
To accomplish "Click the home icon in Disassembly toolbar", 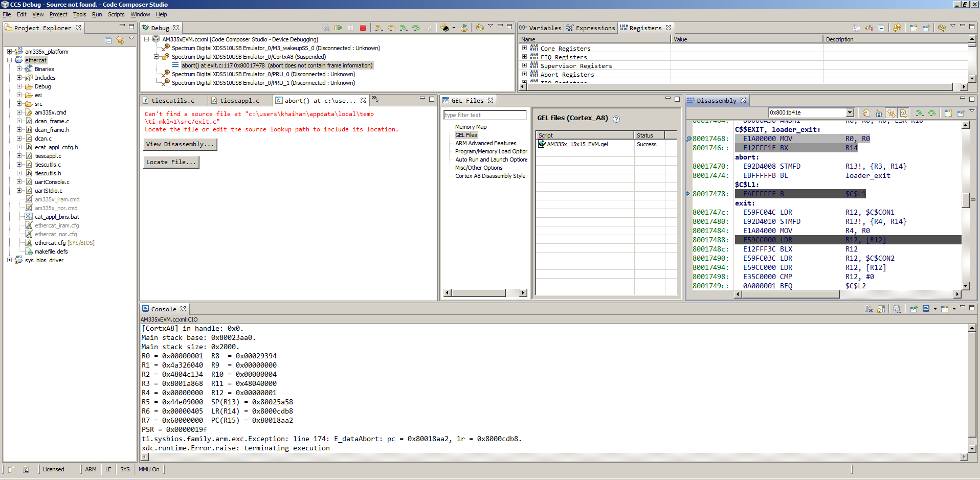I will coord(879,113).
